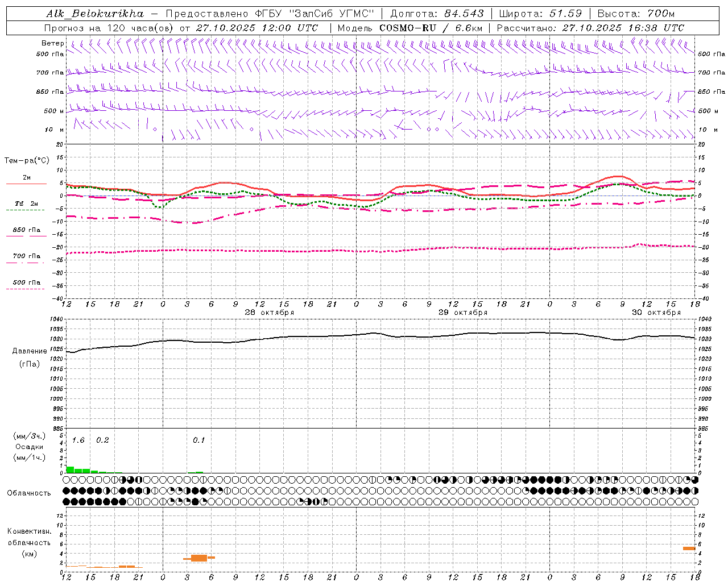The image size is (728, 582).
Task: Jump to the 28 октября date marker
Action: pyautogui.click(x=269, y=313)
